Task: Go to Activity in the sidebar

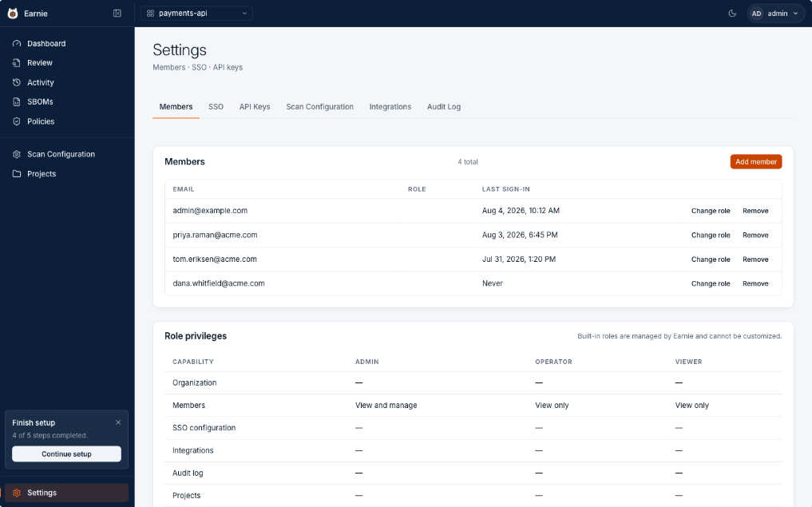Action: 67,82
